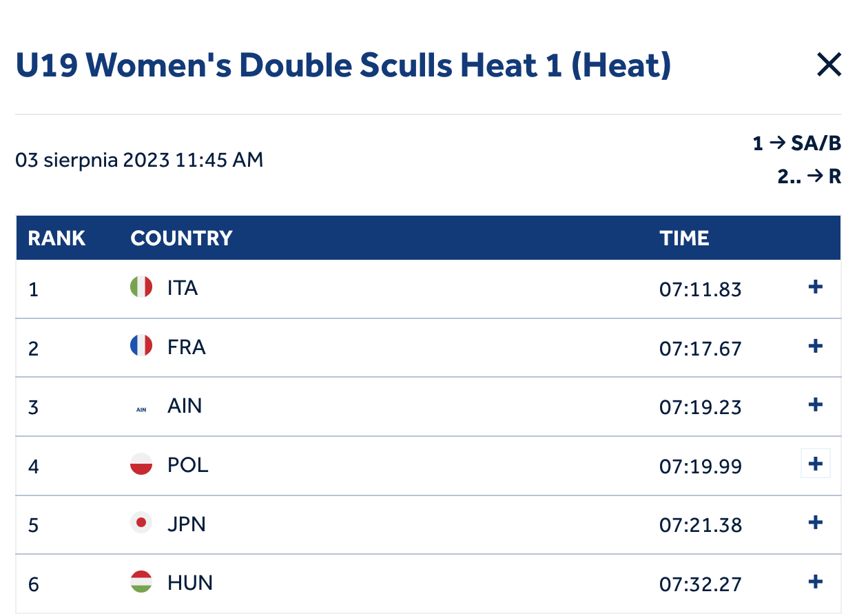Expand FRA row plus icon
Screen dimensions: 857x616
pyautogui.click(x=816, y=346)
